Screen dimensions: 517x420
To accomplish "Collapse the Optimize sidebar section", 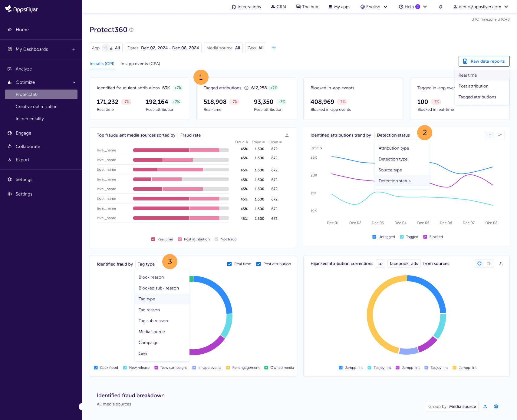I will (74, 82).
